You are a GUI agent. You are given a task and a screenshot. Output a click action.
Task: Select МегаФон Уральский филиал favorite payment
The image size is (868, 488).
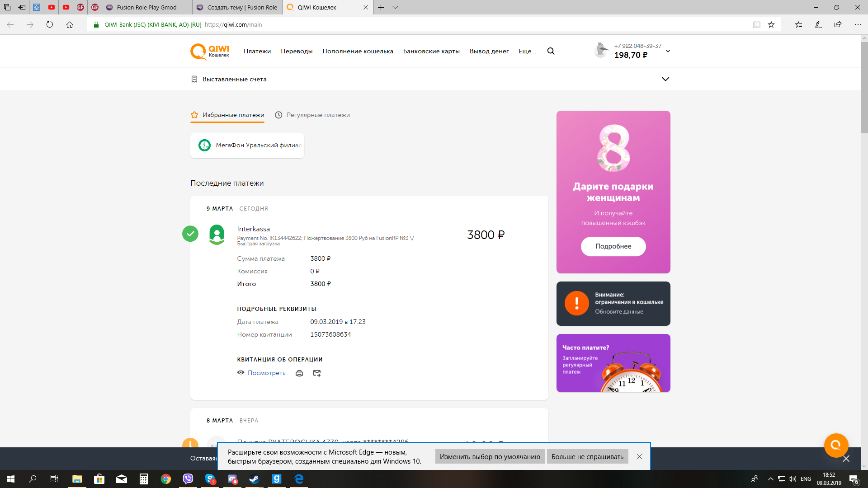[247, 145]
